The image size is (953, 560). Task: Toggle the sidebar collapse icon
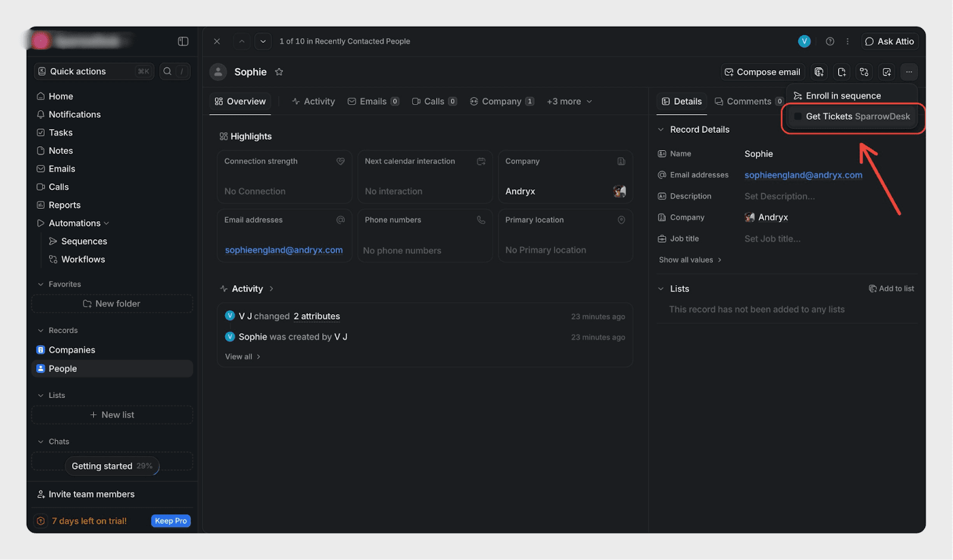click(x=183, y=41)
